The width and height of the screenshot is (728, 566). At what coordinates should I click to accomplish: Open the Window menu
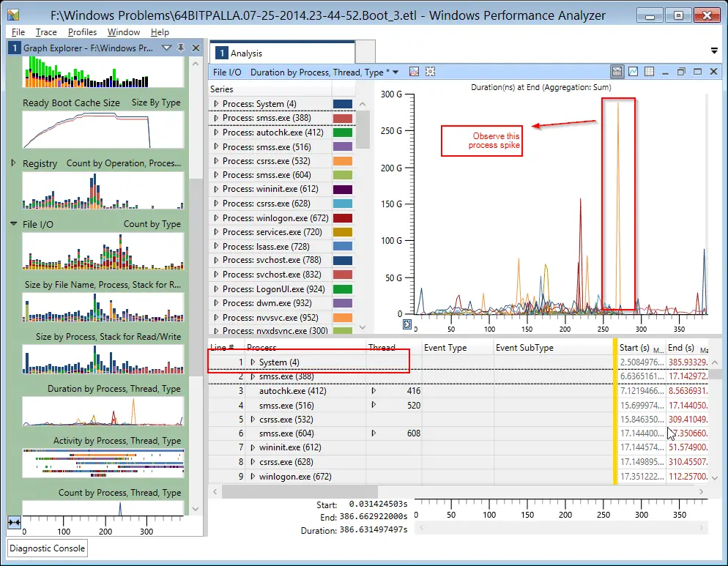[x=124, y=32]
